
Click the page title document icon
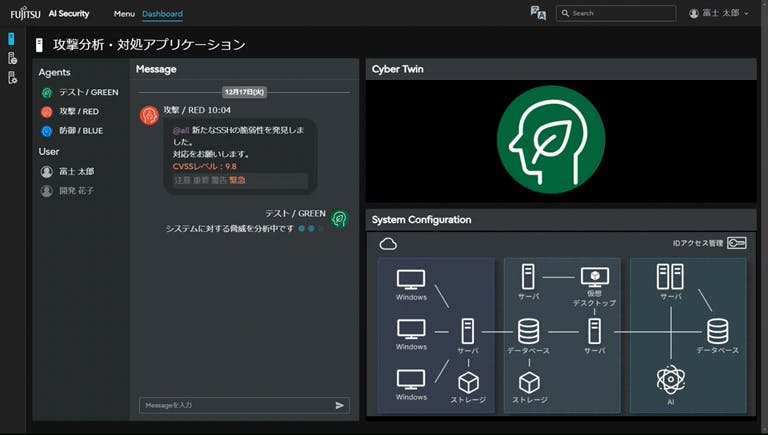coord(39,46)
